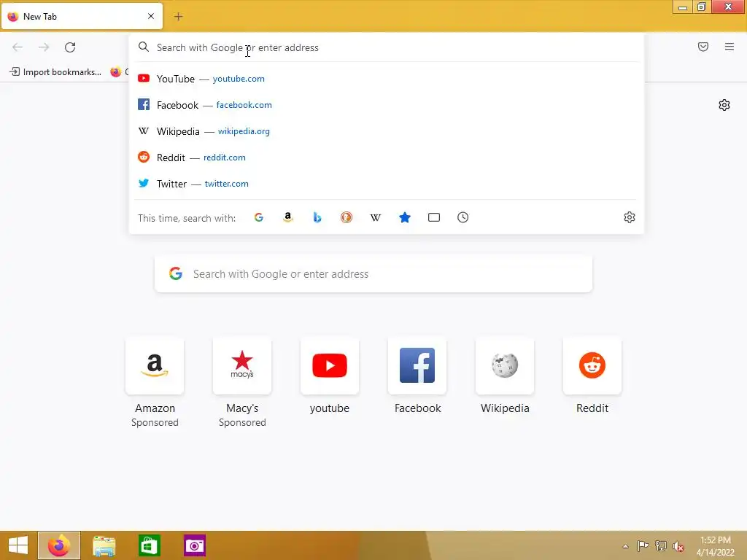Click the Reload page button
Screen dimensions: 747x560
click(70, 47)
